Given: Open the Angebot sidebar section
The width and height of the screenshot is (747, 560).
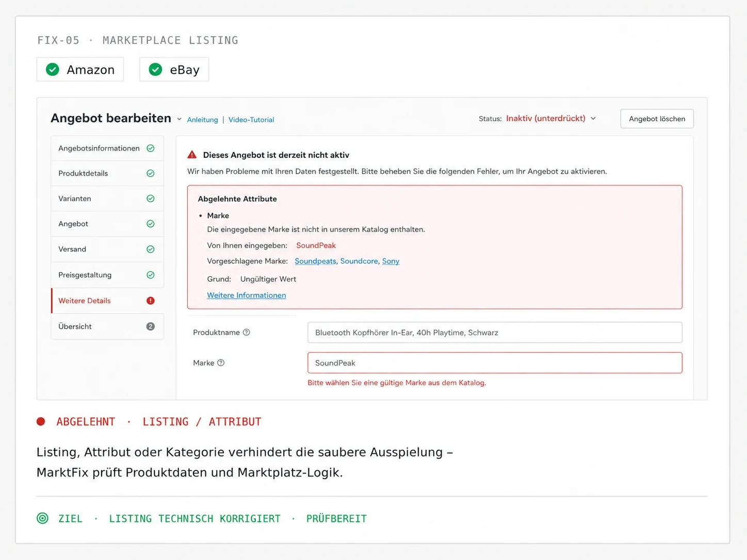Looking at the screenshot, I should point(107,224).
